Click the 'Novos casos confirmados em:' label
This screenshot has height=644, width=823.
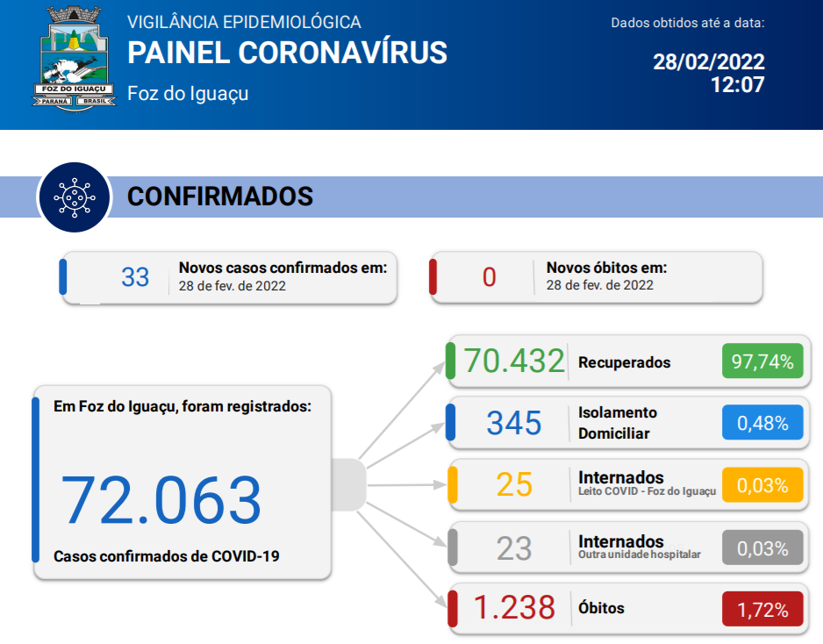point(283,268)
